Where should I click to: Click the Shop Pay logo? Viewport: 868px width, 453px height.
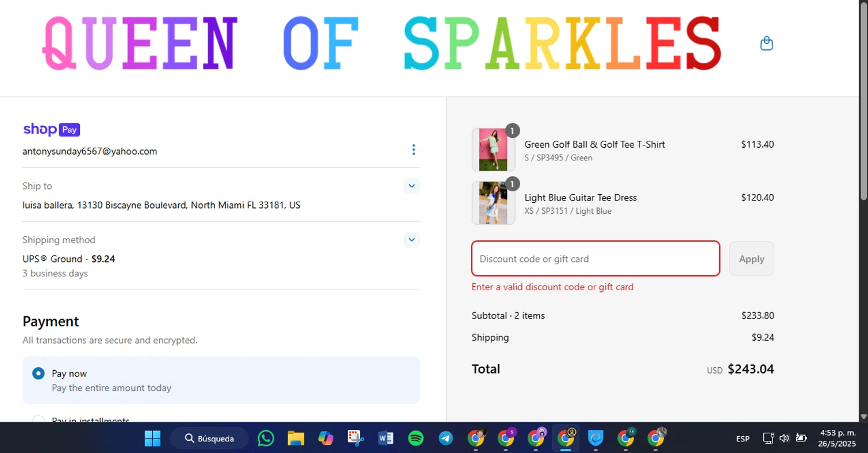[x=52, y=129]
